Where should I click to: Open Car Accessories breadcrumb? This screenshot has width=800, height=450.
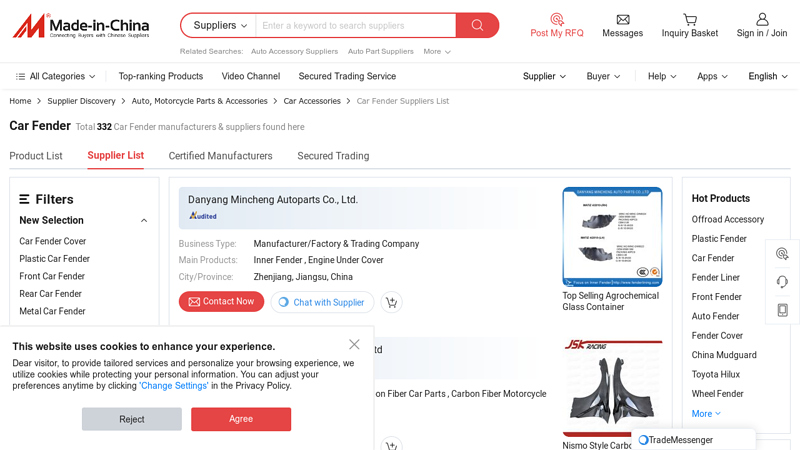312,101
